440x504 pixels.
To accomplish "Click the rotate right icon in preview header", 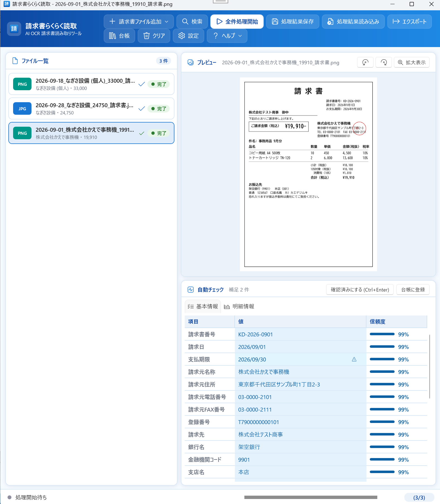I will point(384,62).
